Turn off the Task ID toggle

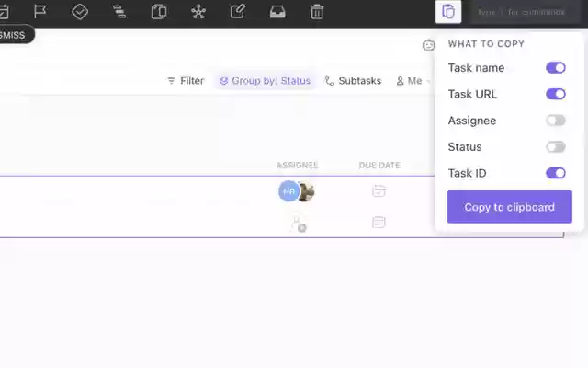coord(555,173)
